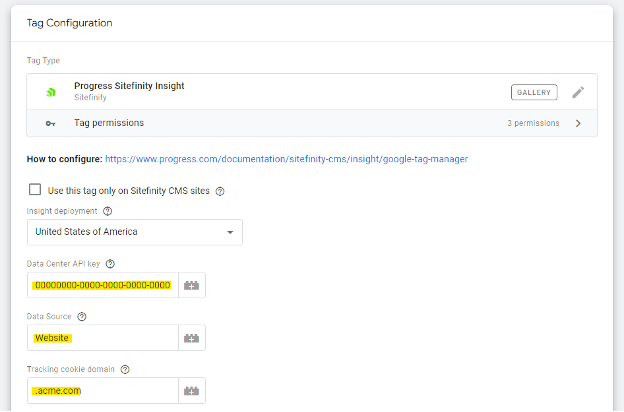Click help icon next to Sitefinity CMS sites checkbox
This screenshot has height=412, width=624.
[x=220, y=191]
